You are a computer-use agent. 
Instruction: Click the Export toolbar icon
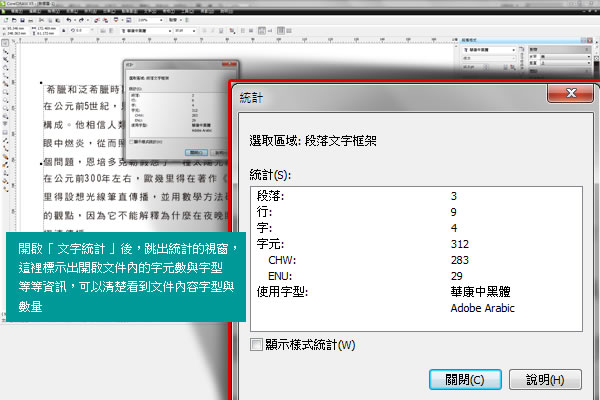pyautogui.click(x=105, y=20)
